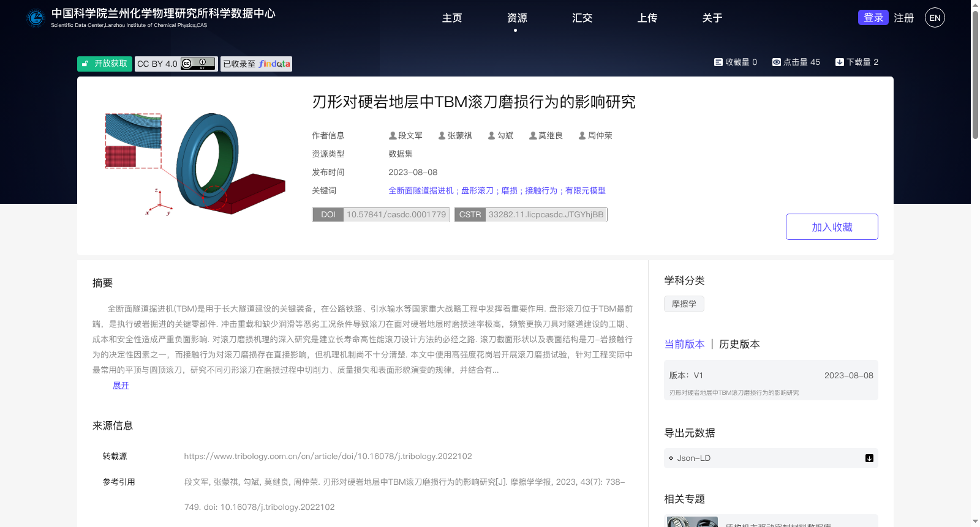Screen dimensions: 980x527
Task: Click the 数据集 resource type text
Action: click(x=401, y=154)
